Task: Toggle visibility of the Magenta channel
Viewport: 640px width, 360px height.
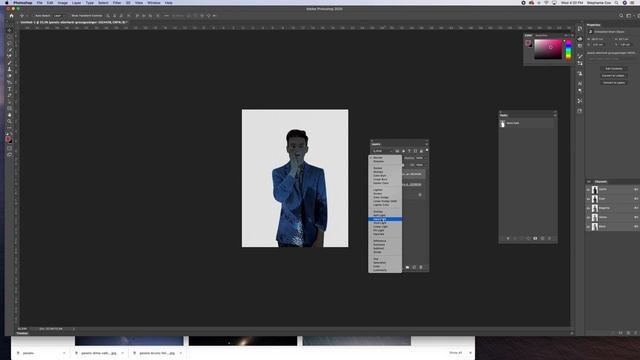Action: (588, 208)
